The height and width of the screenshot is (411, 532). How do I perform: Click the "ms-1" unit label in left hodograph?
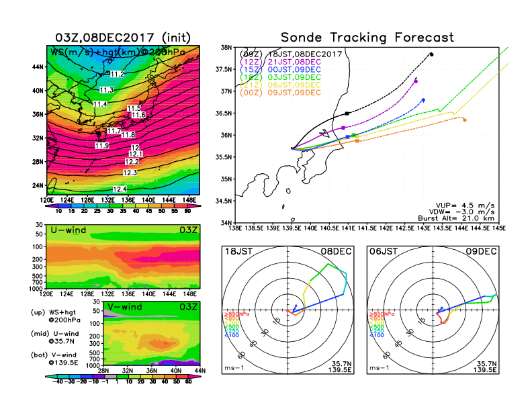234,368
